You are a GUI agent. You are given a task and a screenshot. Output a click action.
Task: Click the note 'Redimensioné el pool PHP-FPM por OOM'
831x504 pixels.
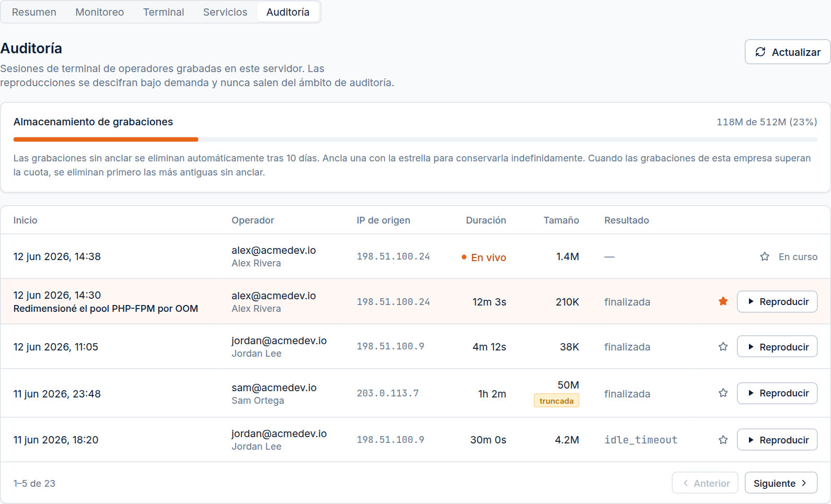point(106,309)
